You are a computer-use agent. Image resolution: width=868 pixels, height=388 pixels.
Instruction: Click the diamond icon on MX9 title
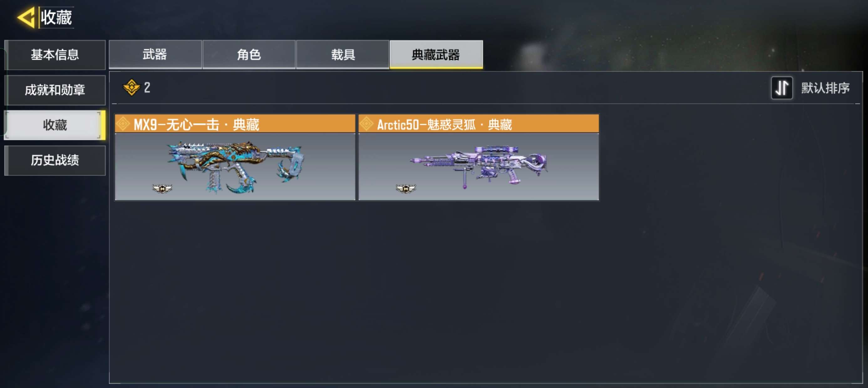tap(123, 124)
